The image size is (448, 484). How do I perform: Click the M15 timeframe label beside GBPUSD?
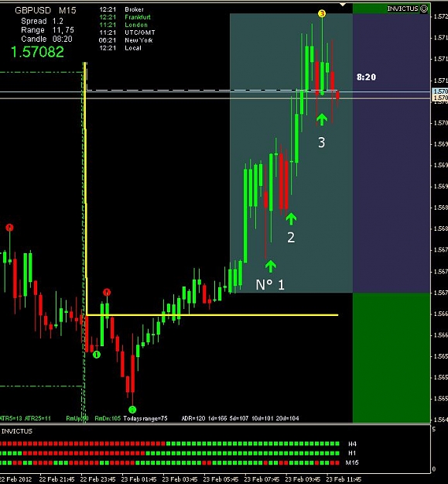(67, 11)
